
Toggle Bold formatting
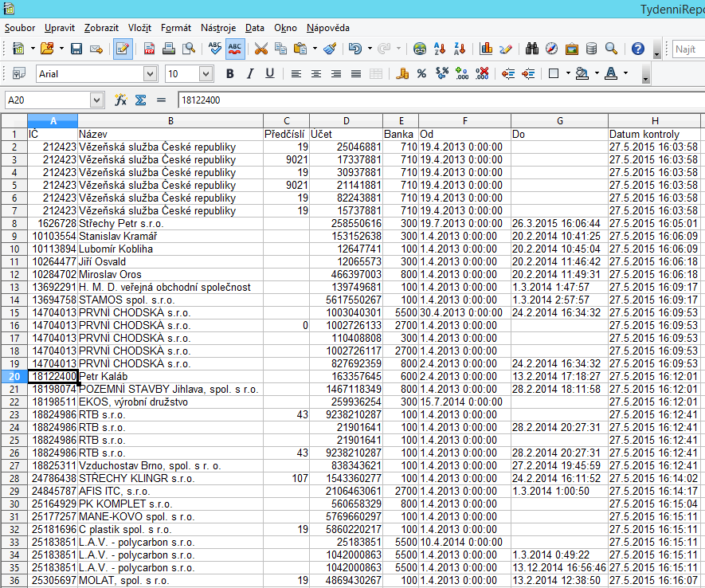(230, 73)
